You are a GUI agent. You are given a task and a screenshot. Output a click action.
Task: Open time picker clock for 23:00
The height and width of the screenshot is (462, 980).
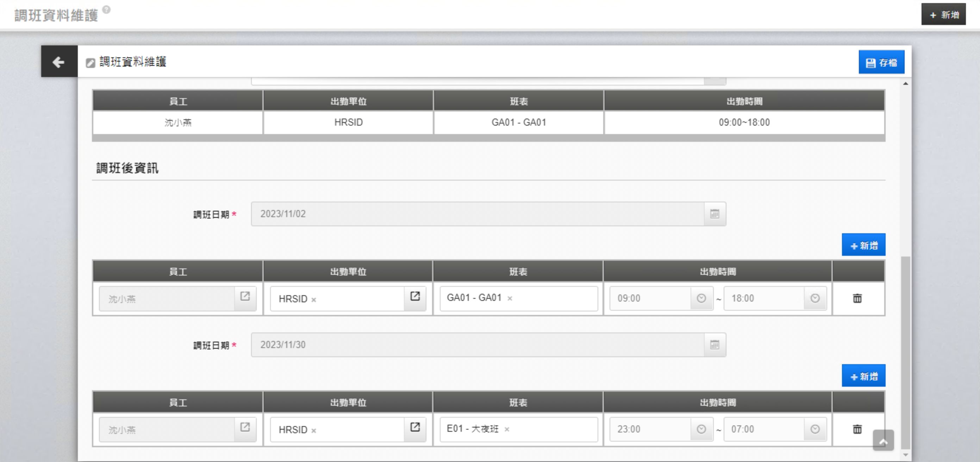[x=701, y=429]
